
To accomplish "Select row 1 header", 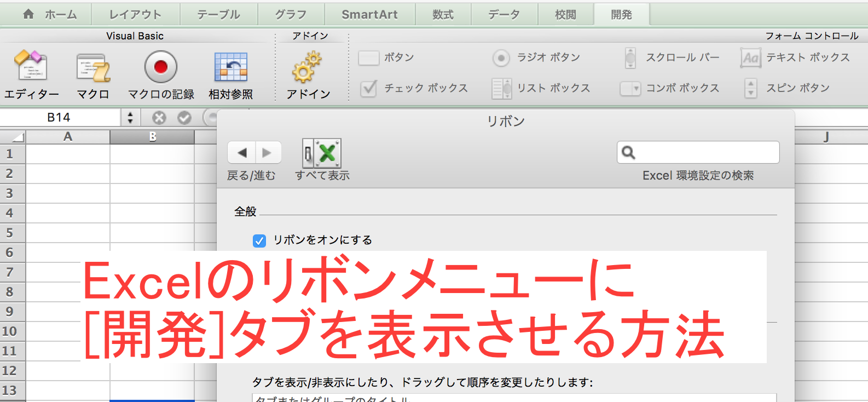I will coord(13,154).
